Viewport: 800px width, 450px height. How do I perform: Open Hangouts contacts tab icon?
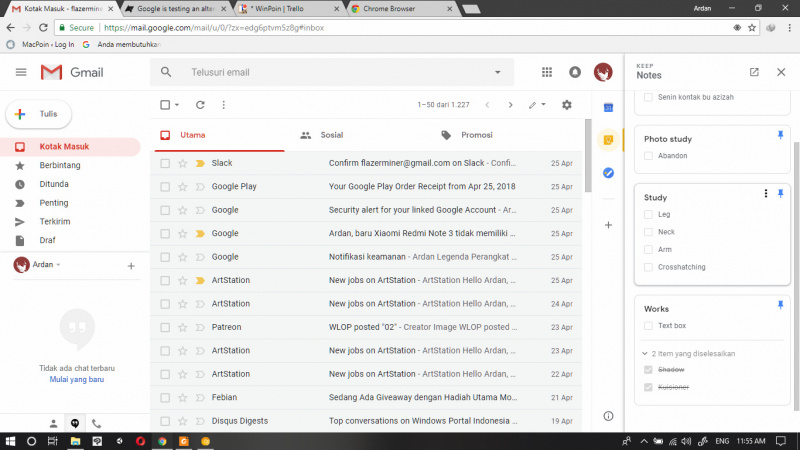53,423
